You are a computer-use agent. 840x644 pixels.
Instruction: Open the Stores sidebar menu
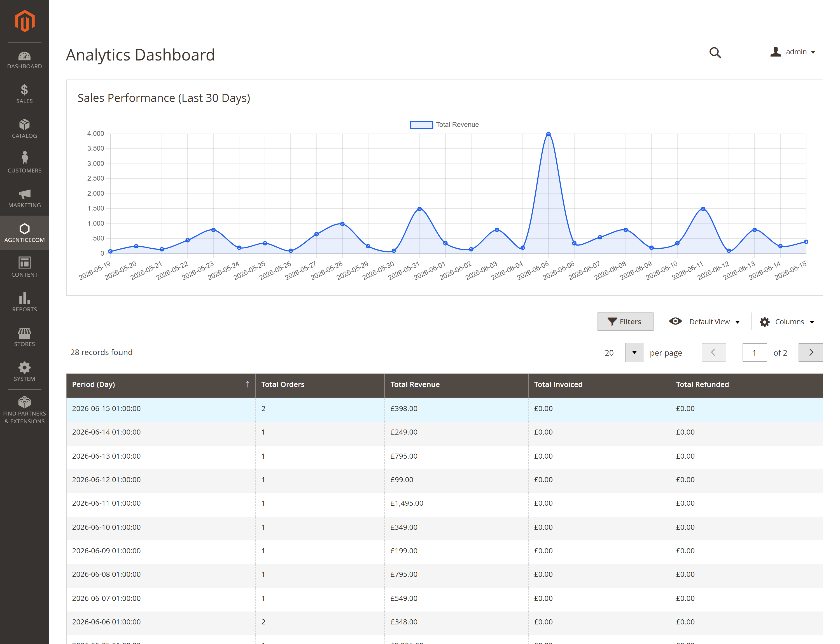(x=25, y=337)
